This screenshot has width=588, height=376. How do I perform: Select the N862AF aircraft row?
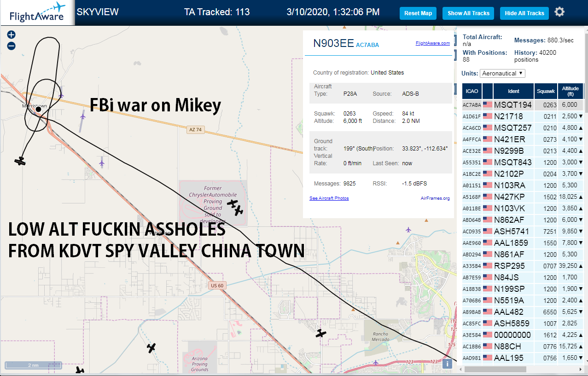pos(523,220)
